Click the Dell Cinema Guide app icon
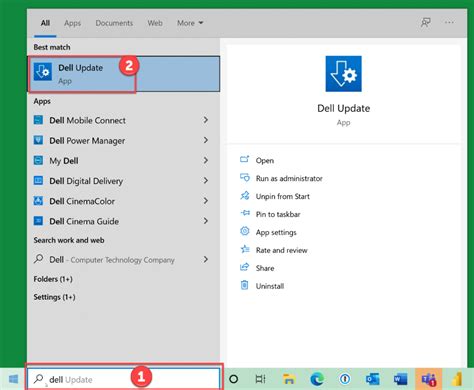Screen dimensions: 474x390 tap(38, 221)
